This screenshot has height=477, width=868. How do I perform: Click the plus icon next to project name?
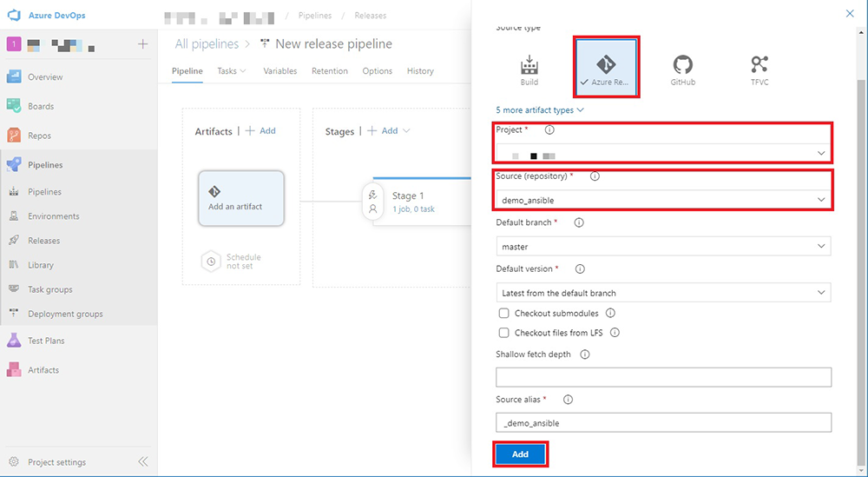coord(143,43)
